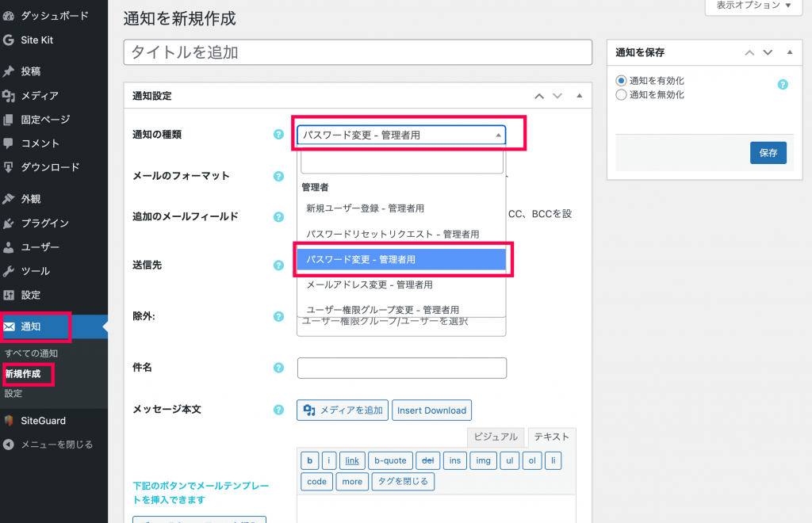Click the Pages icon in sidebar
This screenshot has height=523, width=812.
tap(8, 120)
